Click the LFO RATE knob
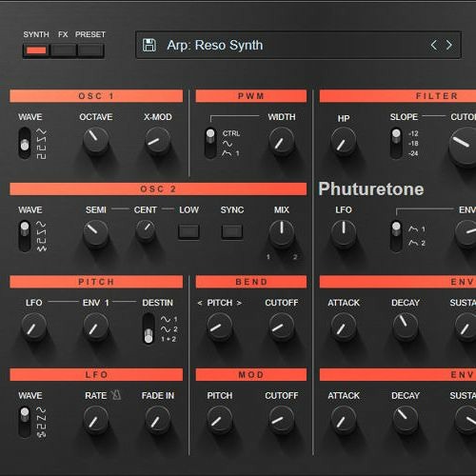This screenshot has height=476, width=476. click(96, 419)
